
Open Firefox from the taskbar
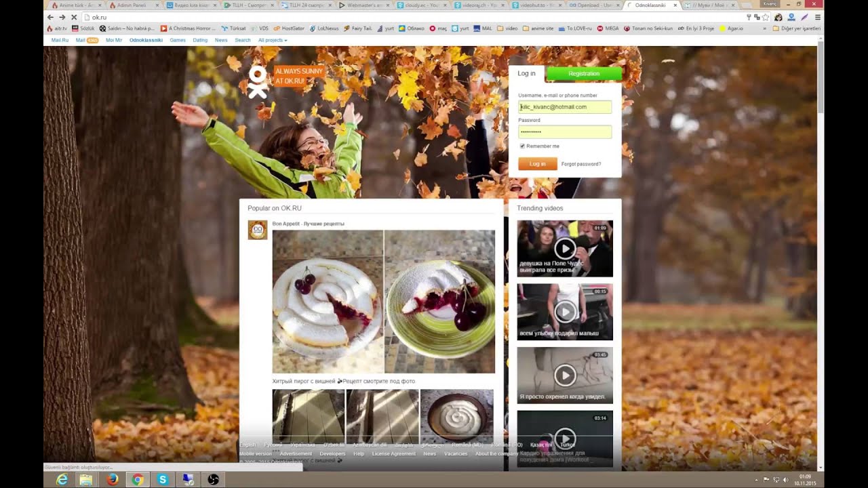pos(112,479)
